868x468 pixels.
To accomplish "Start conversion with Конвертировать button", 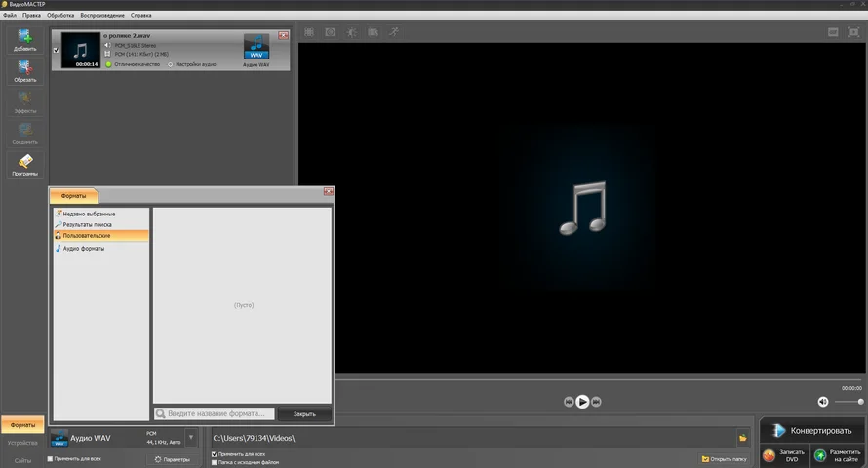I will [812, 430].
